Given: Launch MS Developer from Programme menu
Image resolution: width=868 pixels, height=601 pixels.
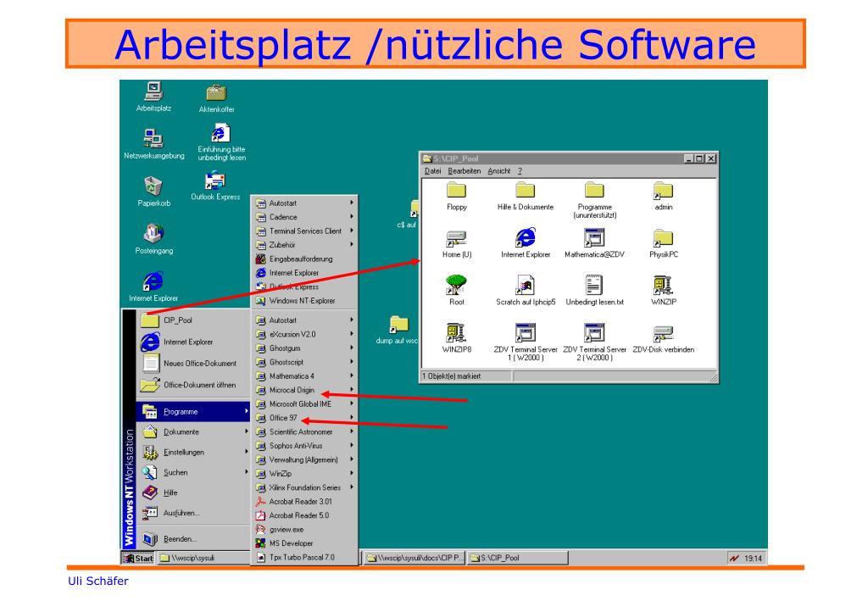Looking at the screenshot, I should click(304, 543).
